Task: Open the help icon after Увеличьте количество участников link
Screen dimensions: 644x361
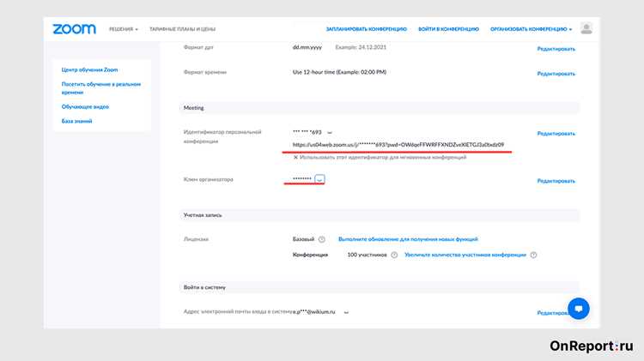Action: click(533, 255)
